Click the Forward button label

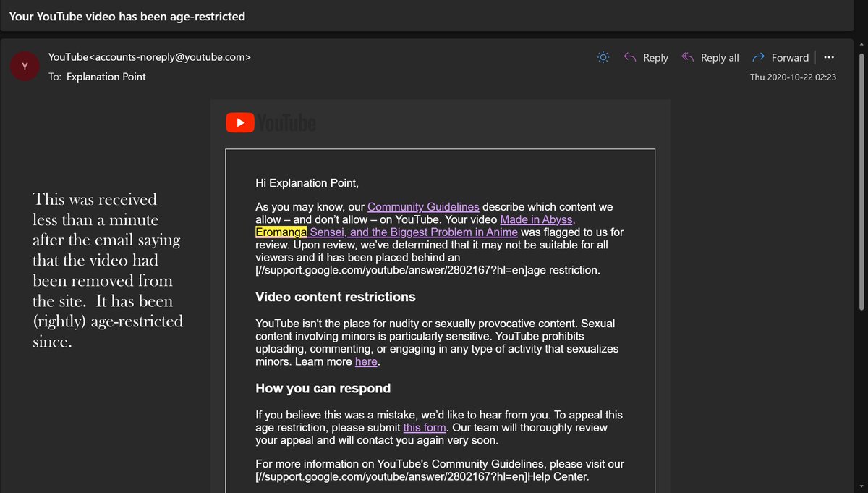(x=790, y=58)
